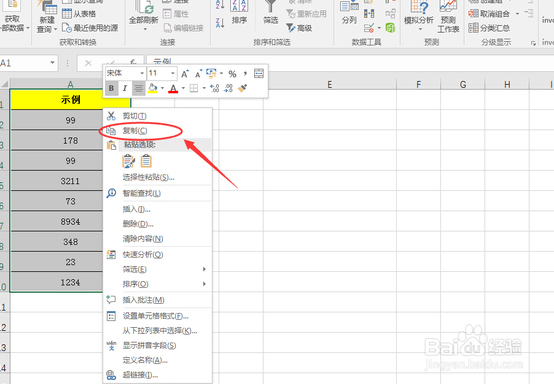Click merge and center icon in mini toolbar
This screenshot has height=384, width=554.
[x=259, y=73]
